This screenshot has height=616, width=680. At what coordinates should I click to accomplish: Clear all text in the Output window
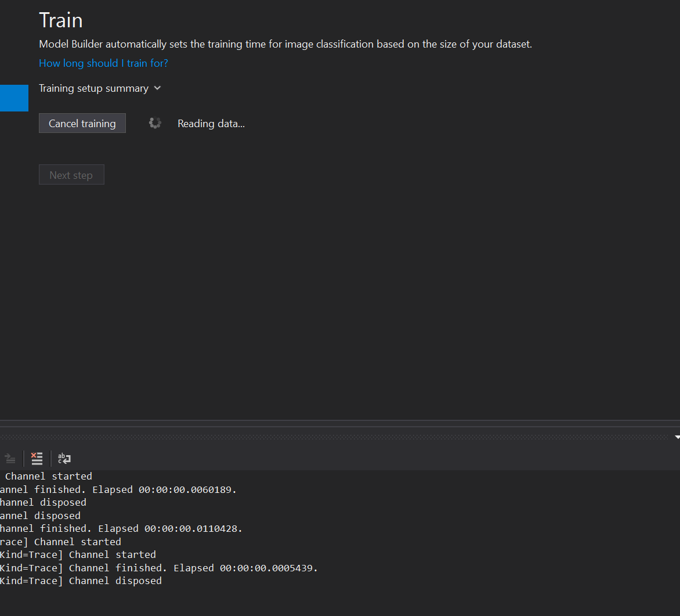37,459
